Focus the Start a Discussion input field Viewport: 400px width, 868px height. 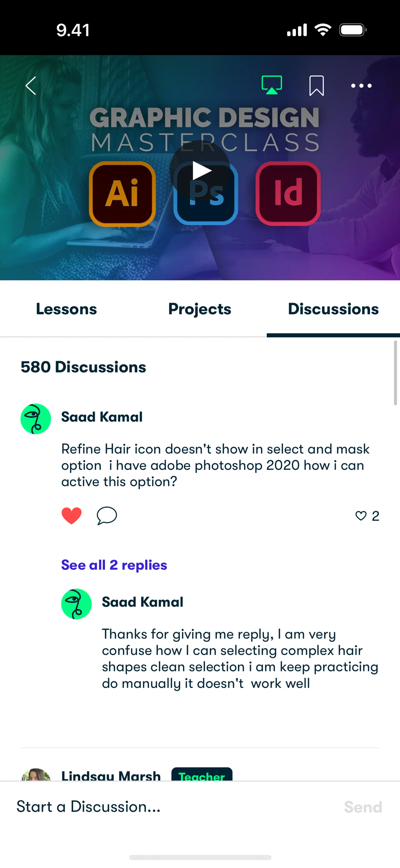pyautogui.click(x=168, y=807)
